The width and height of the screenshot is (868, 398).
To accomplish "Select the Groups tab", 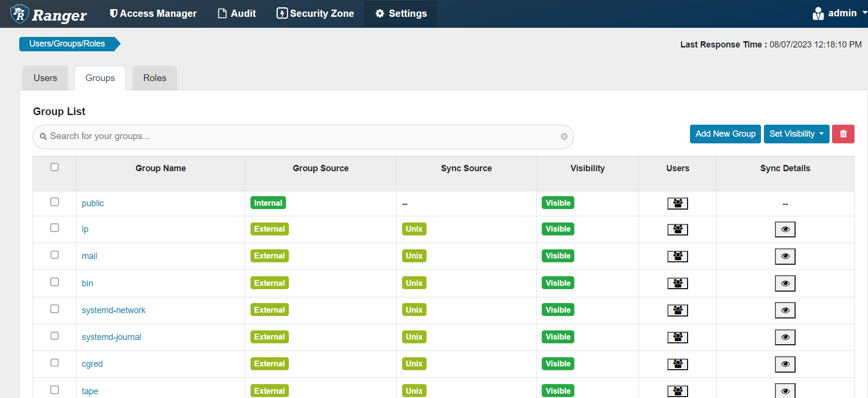I will 100,78.
